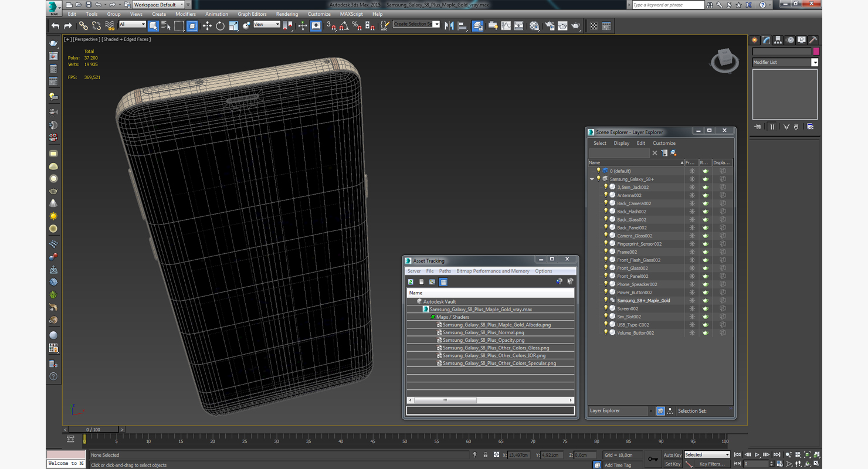Open the Layer Explorer dropdown at bottom
The height and width of the screenshot is (469, 868).
point(621,411)
